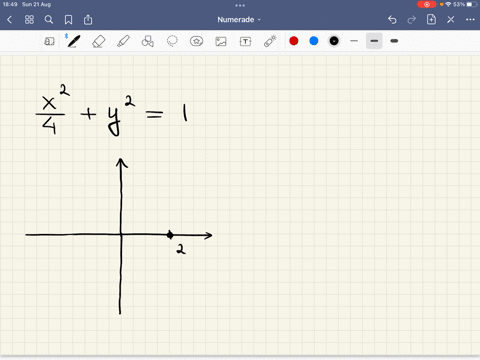480x360 pixels.
Task: Add a new page
Action: point(431,19)
